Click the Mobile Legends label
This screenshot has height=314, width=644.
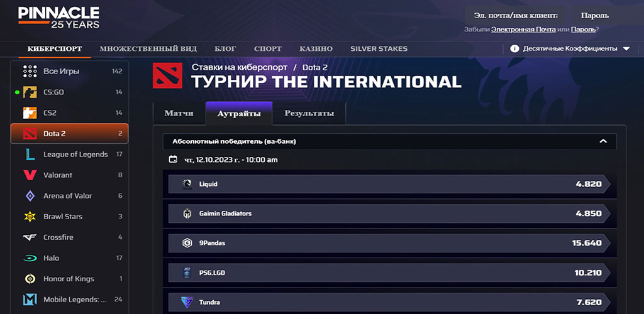(x=75, y=300)
